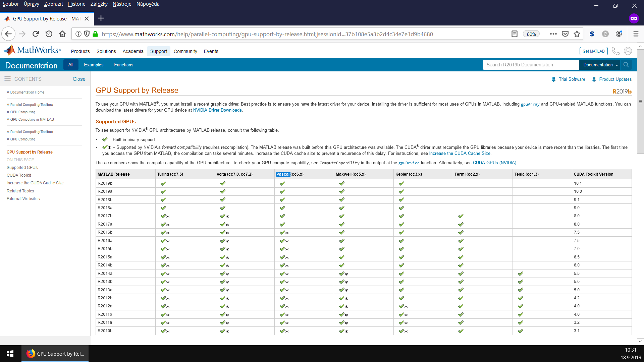
Task: Bookmark this page with the star icon
Action: tap(577, 34)
